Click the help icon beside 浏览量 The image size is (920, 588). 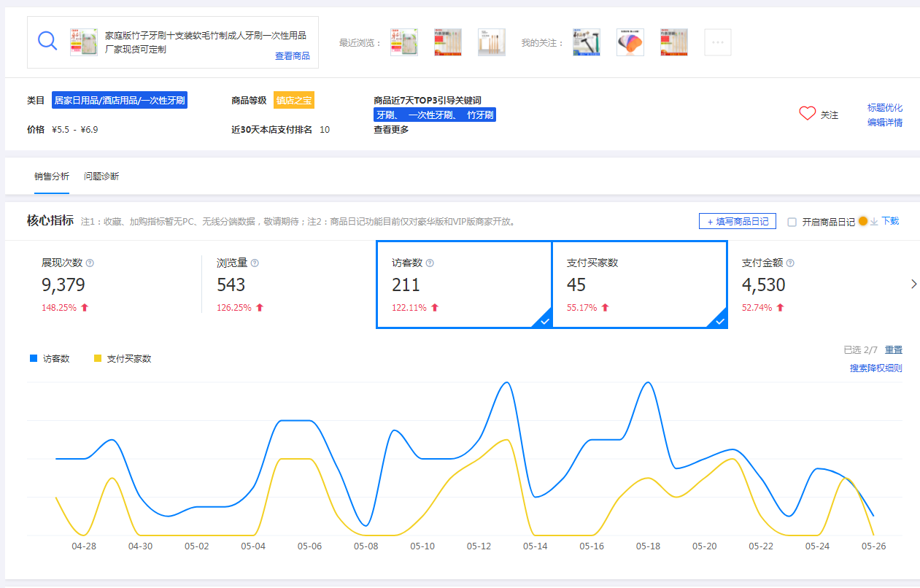(x=255, y=263)
